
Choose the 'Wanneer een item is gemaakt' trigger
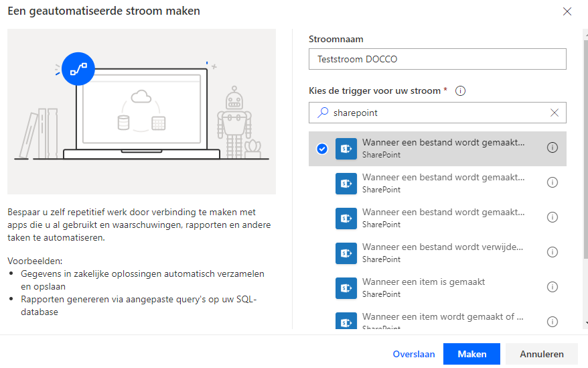(437, 288)
